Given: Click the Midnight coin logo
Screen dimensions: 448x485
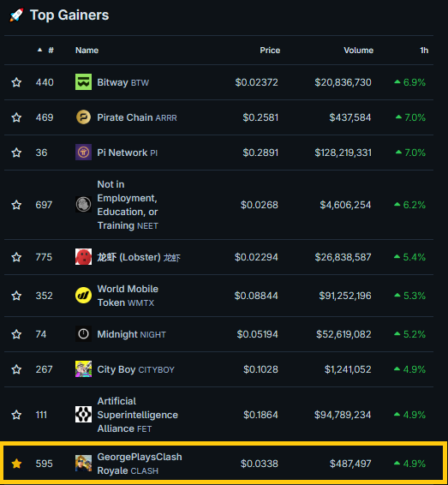Looking at the screenshot, I should (83, 334).
